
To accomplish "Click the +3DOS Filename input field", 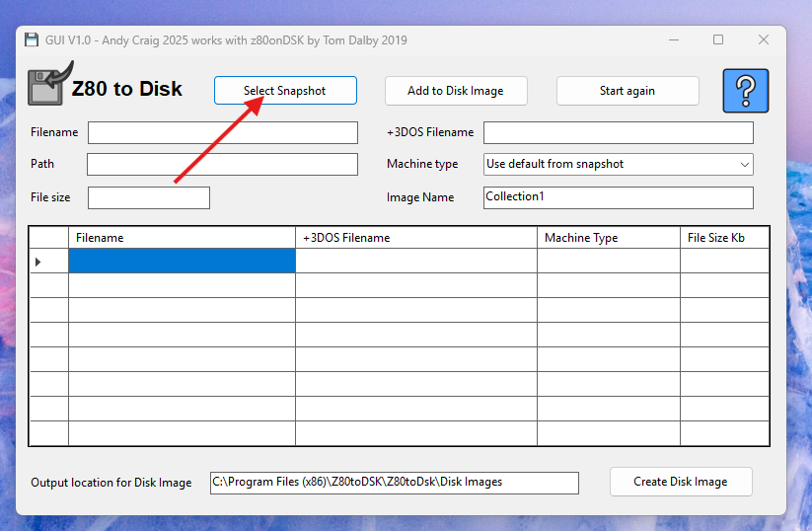I will click(x=618, y=132).
